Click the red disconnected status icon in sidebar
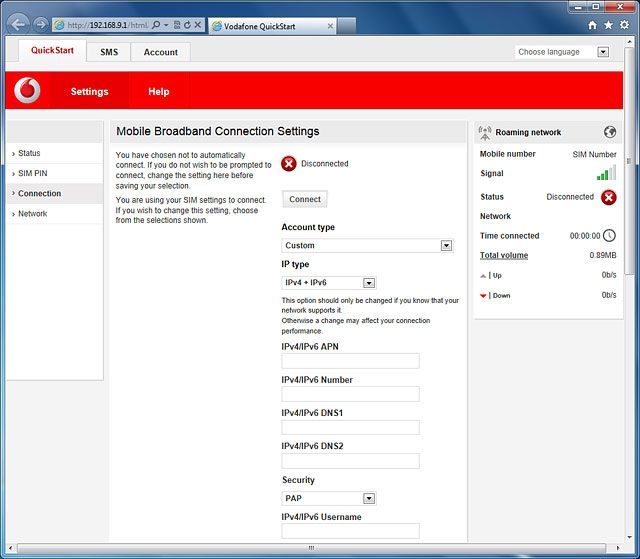Viewport: 640px width, 559px height. (609, 197)
